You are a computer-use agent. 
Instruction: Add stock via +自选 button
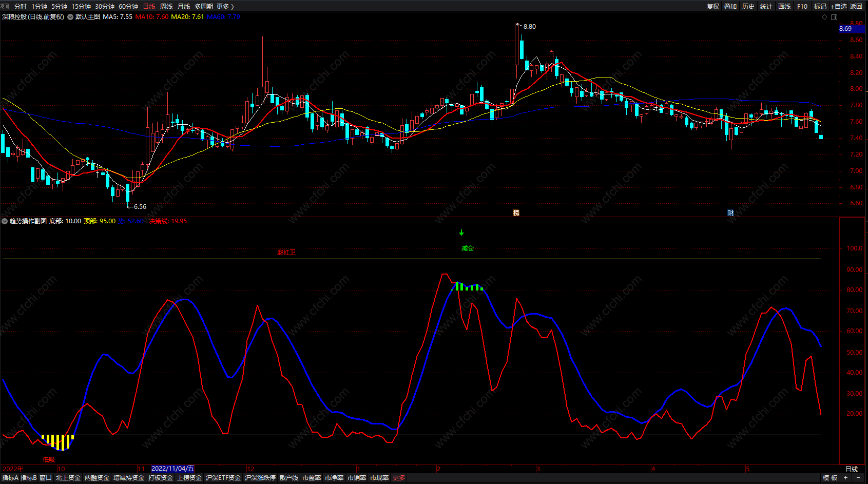(x=839, y=6)
